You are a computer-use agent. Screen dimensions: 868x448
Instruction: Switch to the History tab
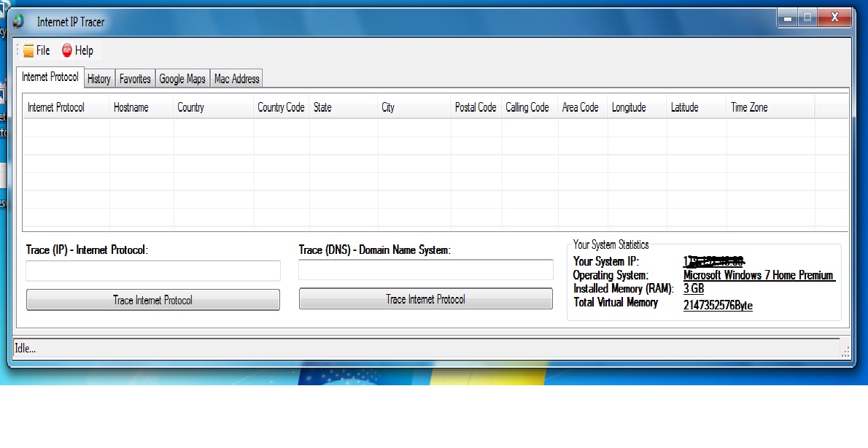click(x=98, y=79)
